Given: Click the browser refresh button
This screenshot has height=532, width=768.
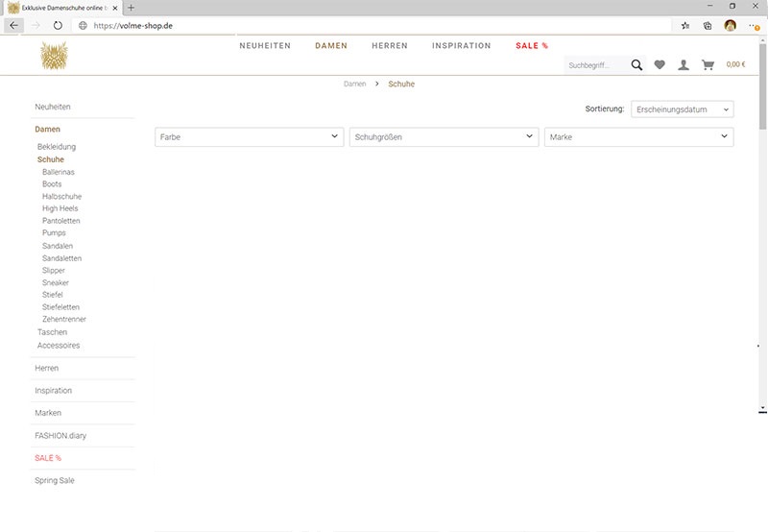Looking at the screenshot, I should (58, 26).
